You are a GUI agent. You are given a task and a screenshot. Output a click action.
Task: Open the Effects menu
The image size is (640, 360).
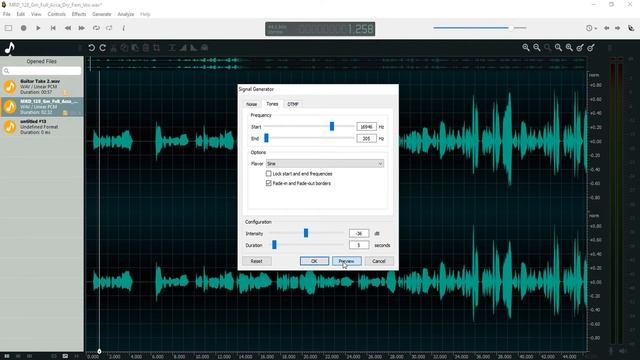(79, 14)
